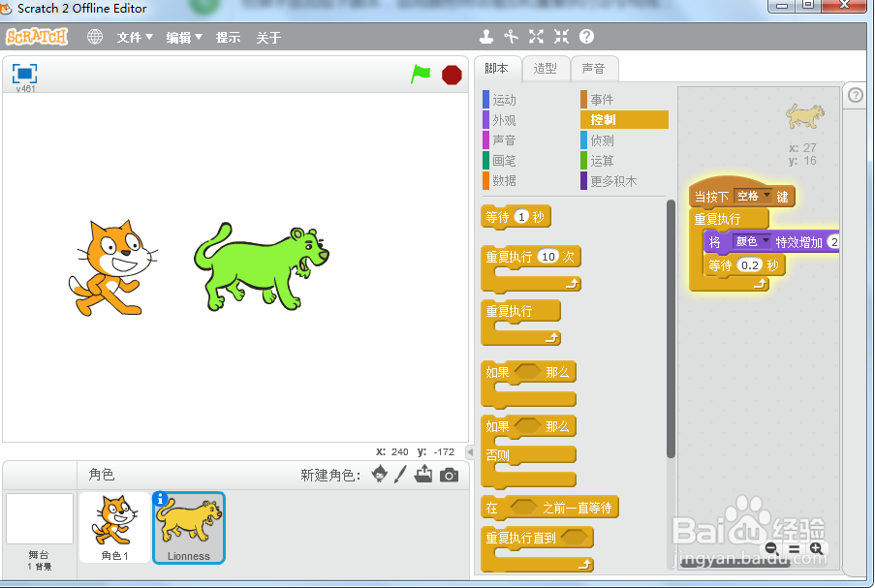The height and width of the screenshot is (588, 875).
Task: Open the 编辑 menu
Action: click(x=183, y=38)
